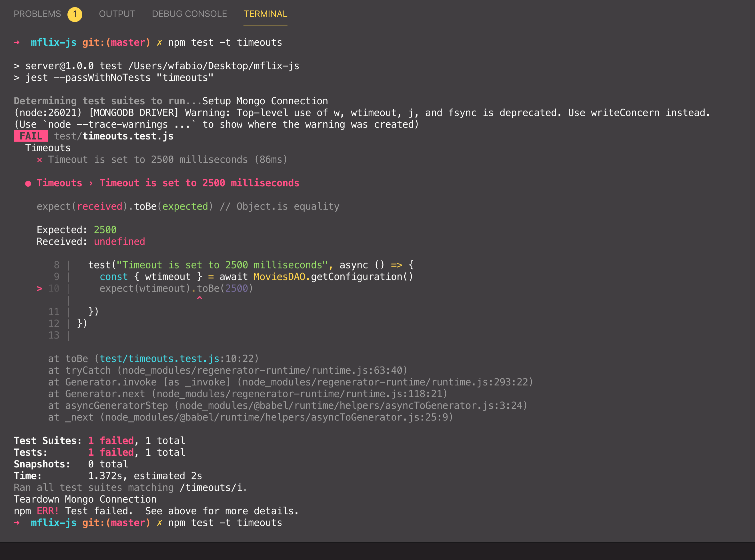Click the pink dot beside Timeouts heading
The width and height of the screenshot is (755, 560).
click(x=29, y=184)
